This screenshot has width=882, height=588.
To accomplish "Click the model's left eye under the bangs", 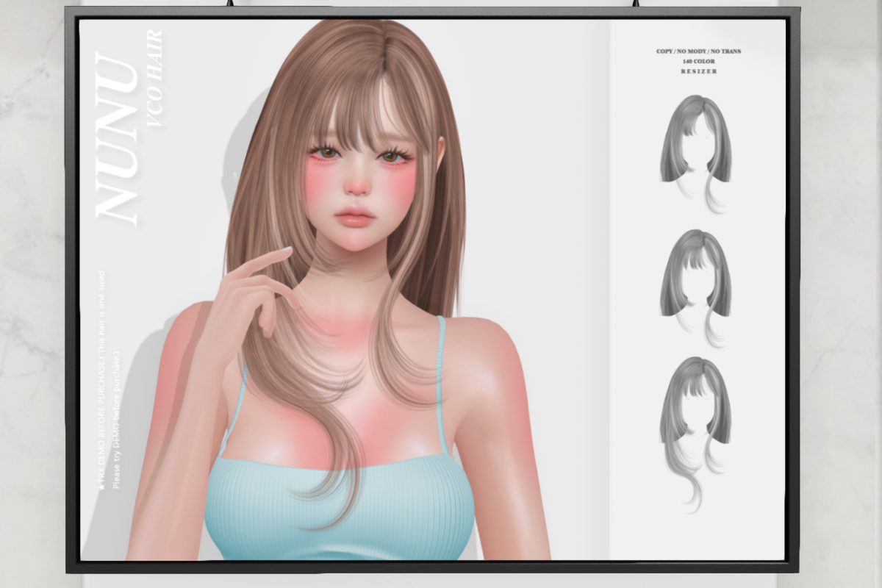I will pos(327,153).
